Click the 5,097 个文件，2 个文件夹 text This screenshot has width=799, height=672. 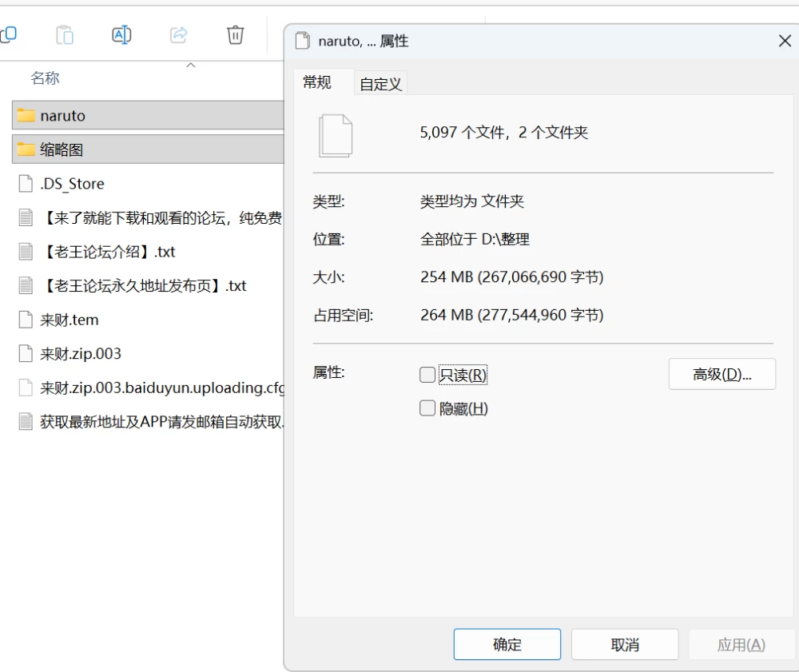[x=504, y=133]
